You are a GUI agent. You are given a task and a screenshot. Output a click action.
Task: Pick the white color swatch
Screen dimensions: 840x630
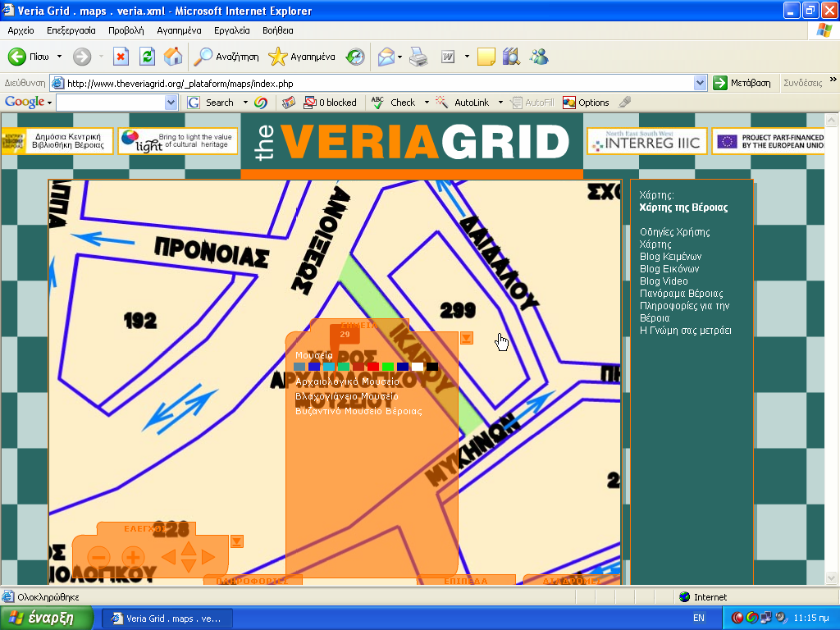coord(418,367)
